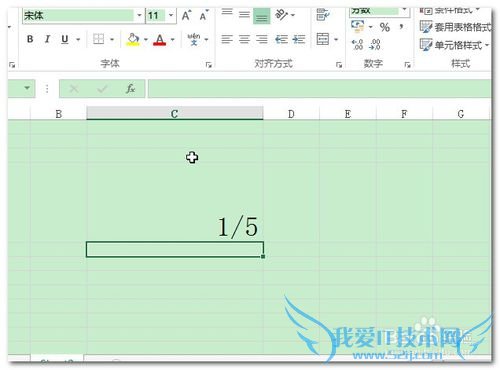Open 字体 group dialog launcher
The image size is (500, 370).
(x=209, y=65)
